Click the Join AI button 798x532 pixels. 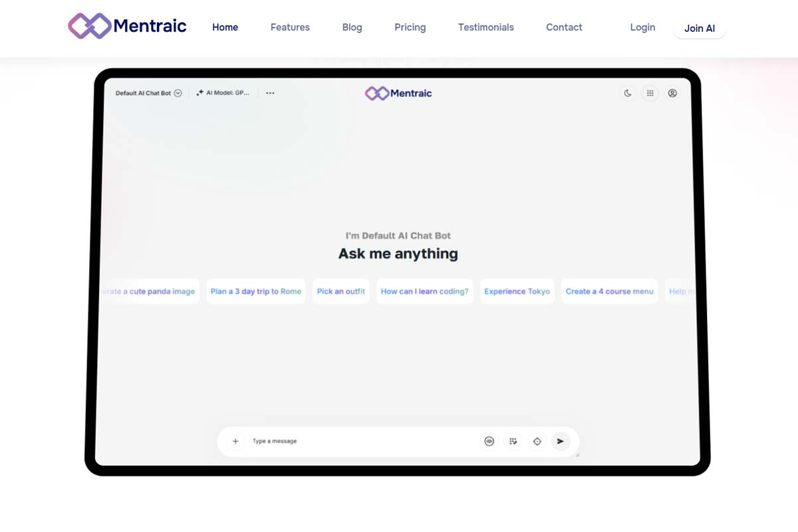(x=699, y=29)
